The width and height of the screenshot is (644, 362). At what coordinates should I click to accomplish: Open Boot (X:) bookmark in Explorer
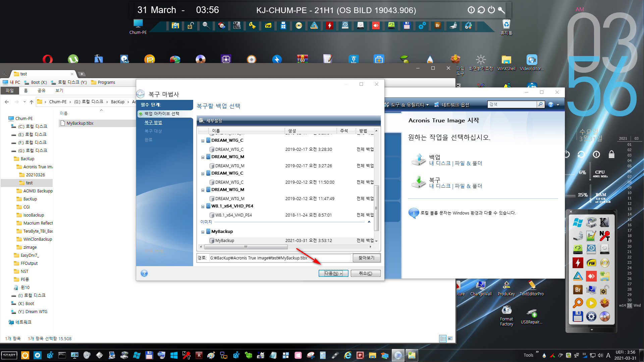[x=36, y=82]
